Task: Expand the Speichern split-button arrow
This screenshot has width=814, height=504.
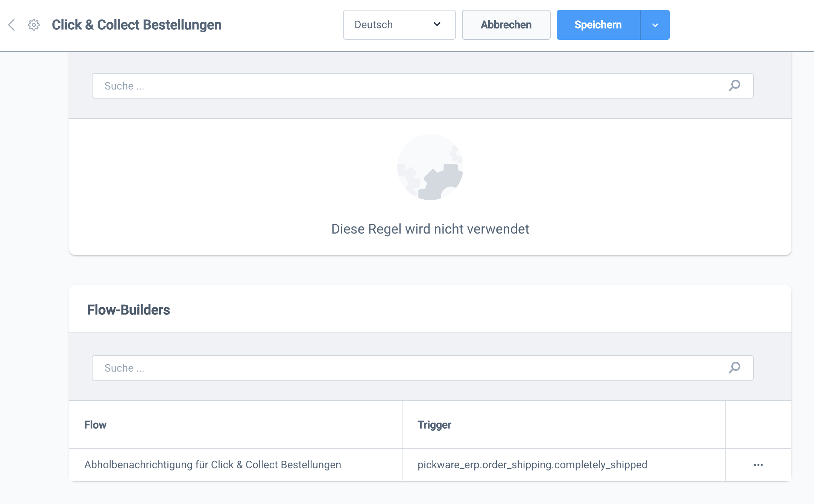Action: (655, 25)
